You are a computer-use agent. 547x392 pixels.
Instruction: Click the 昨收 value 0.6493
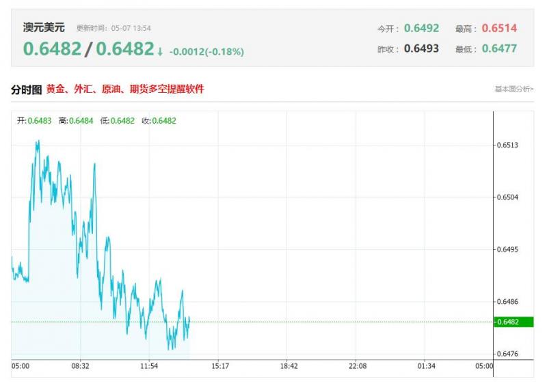(421, 48)
